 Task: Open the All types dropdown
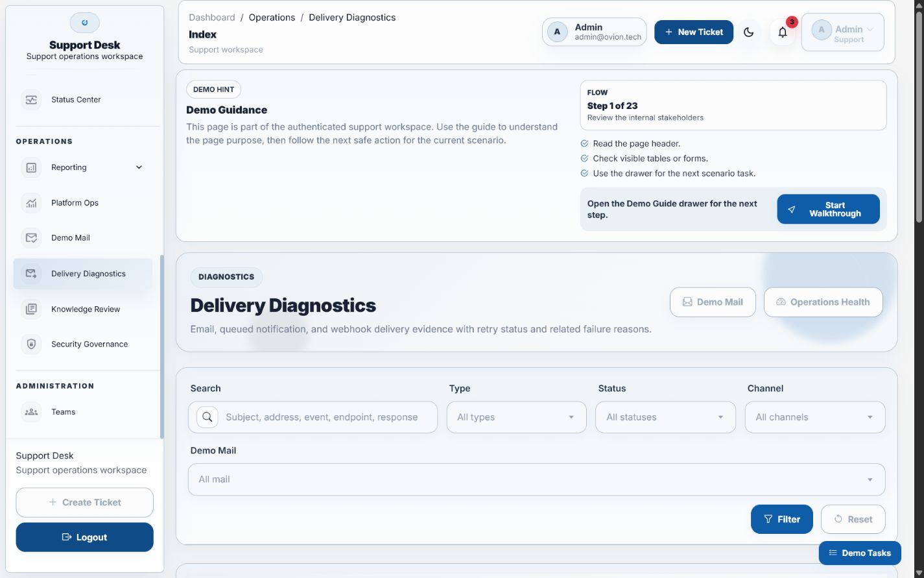pyautogui.click(x=517, y=417)
